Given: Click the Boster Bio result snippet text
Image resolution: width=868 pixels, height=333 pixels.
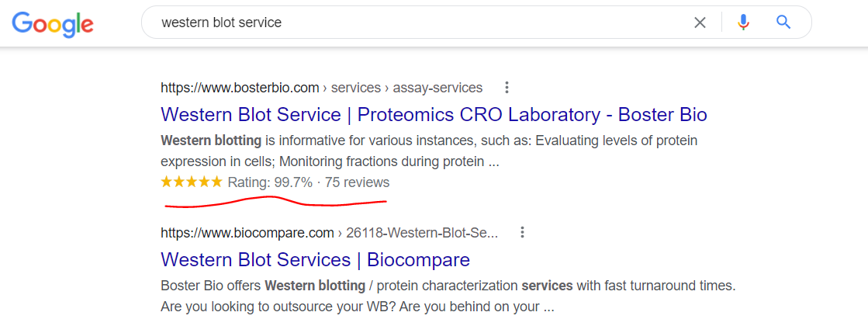Looking at the screenshot, I should (x=429, y=151).
